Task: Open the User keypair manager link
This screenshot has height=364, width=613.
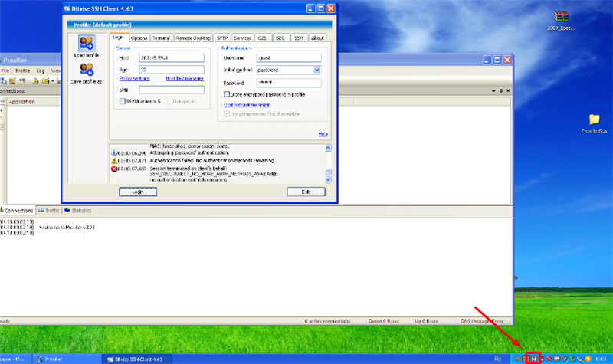Action: click(247, 105)
